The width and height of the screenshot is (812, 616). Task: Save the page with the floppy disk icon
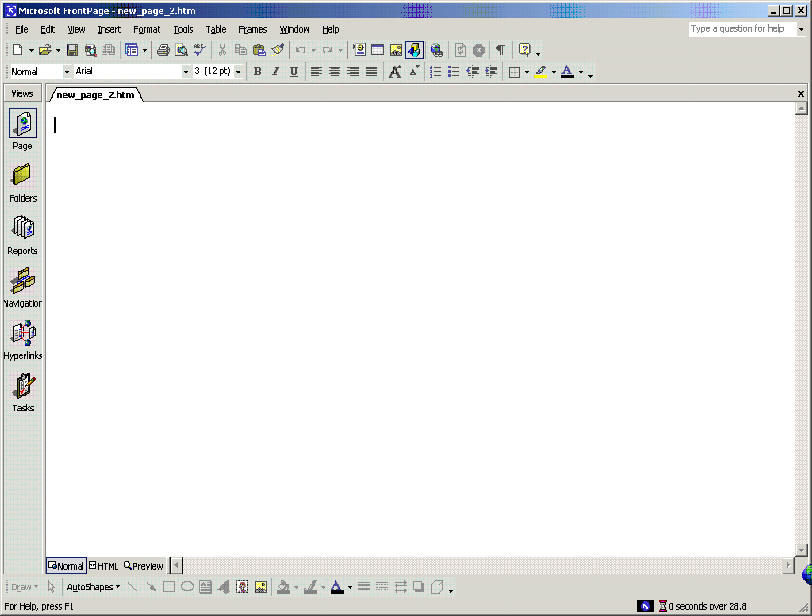coord(72,50)
